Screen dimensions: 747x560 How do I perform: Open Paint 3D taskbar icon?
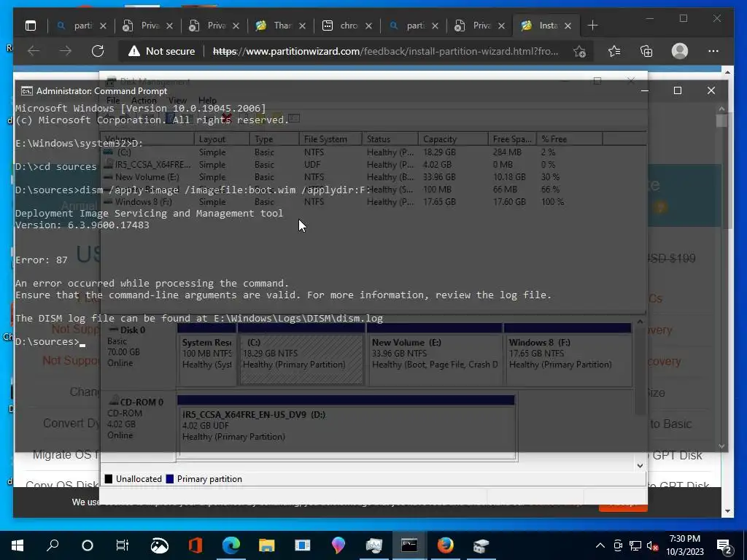338,545
